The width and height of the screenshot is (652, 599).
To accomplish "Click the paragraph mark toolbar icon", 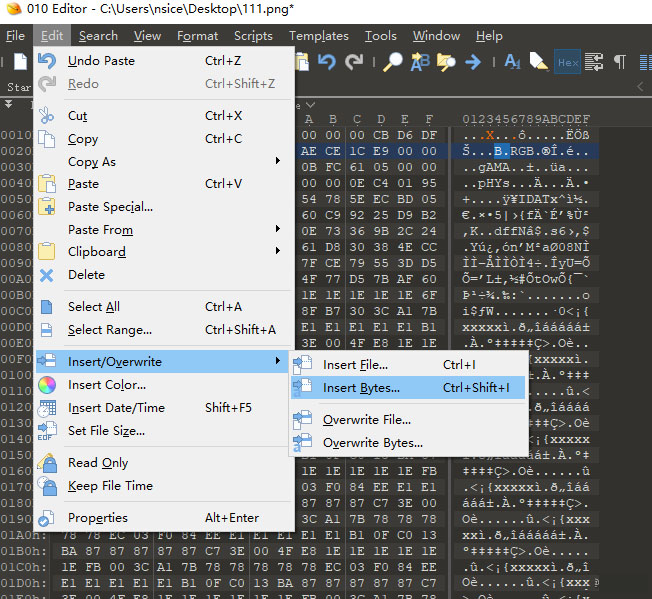I will (620, 62).
